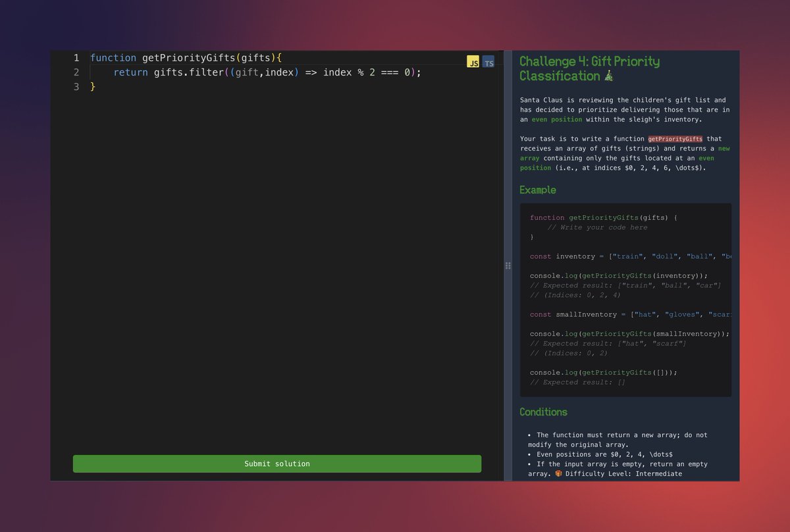
Task: Click the return keyword in editor
Action: (130, 72)
